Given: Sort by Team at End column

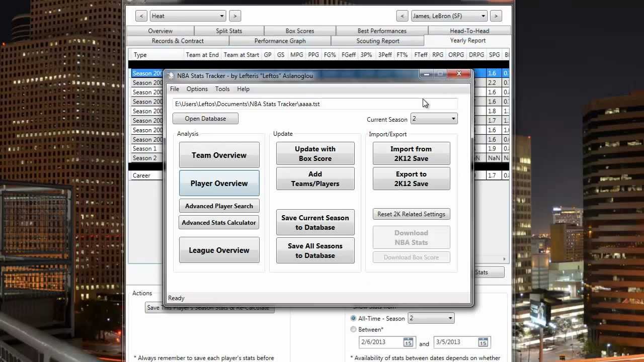Looking at the screenshot, I should [202, 55].
